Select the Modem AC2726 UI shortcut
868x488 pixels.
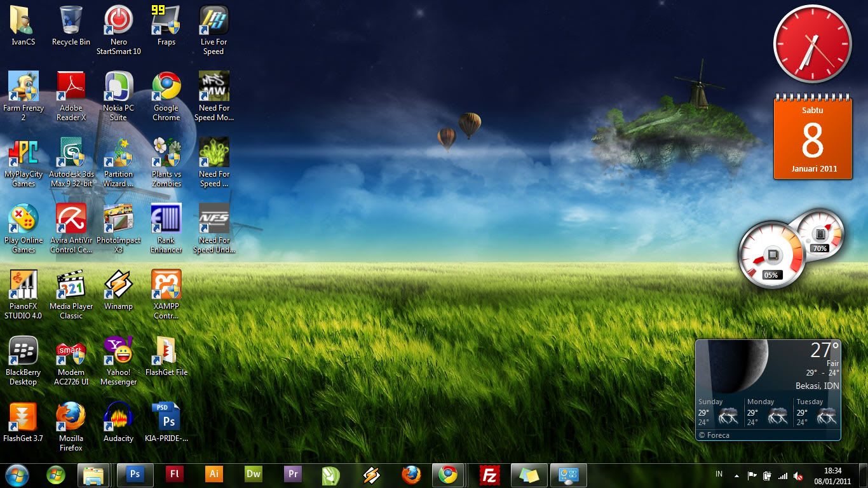click(x=71, y=360)
